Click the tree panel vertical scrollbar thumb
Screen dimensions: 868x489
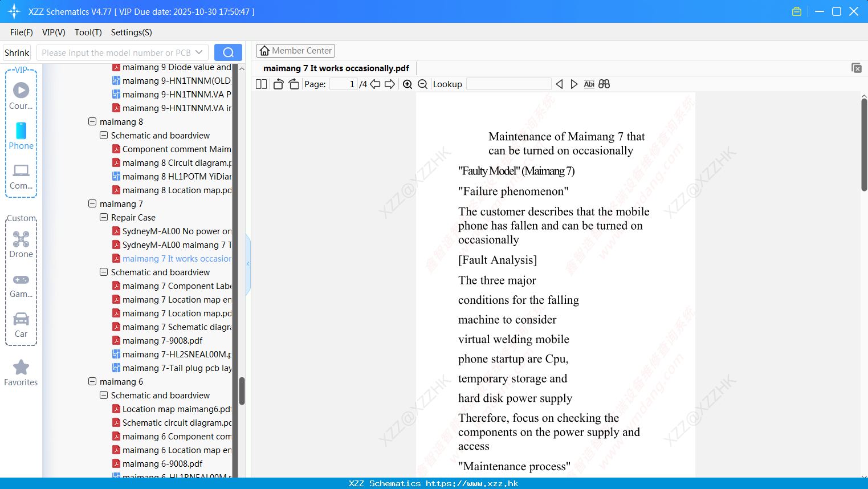coord(242,391)
